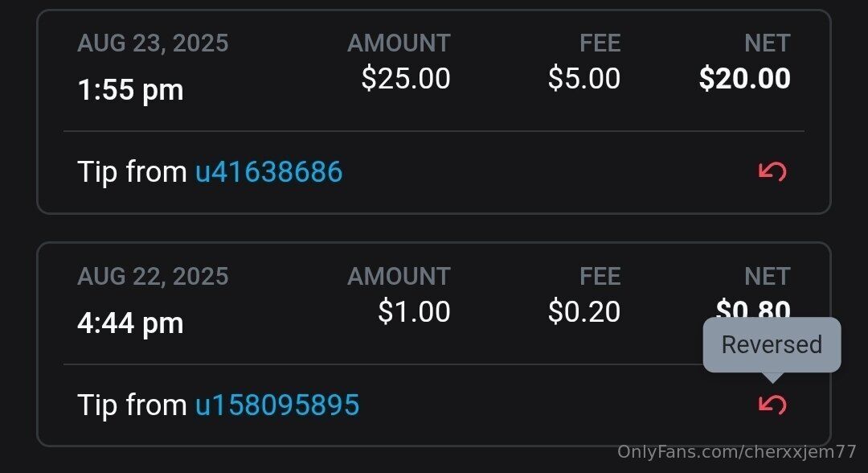Click the $25.00 amount value
Viewport: 868px width, 473px height.
pyautogui.click(x=405, y=78)
